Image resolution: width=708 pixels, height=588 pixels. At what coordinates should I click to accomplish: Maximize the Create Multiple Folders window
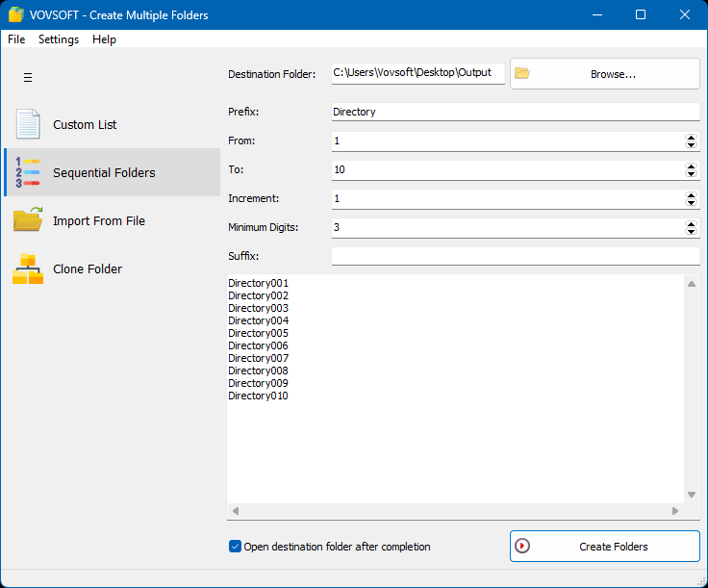click(x=641, y=14)
